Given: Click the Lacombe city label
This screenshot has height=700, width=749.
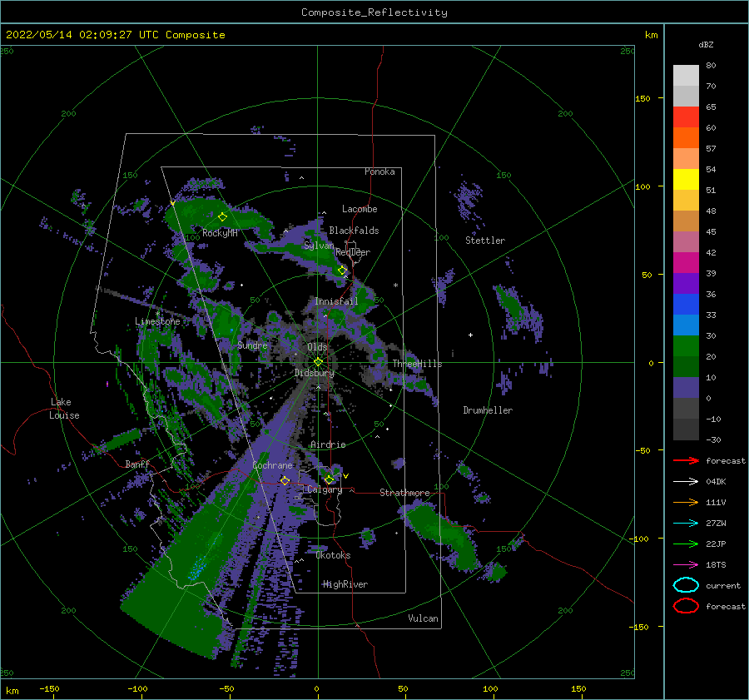Looking at the screenshot, I should [x=360, y=209].
